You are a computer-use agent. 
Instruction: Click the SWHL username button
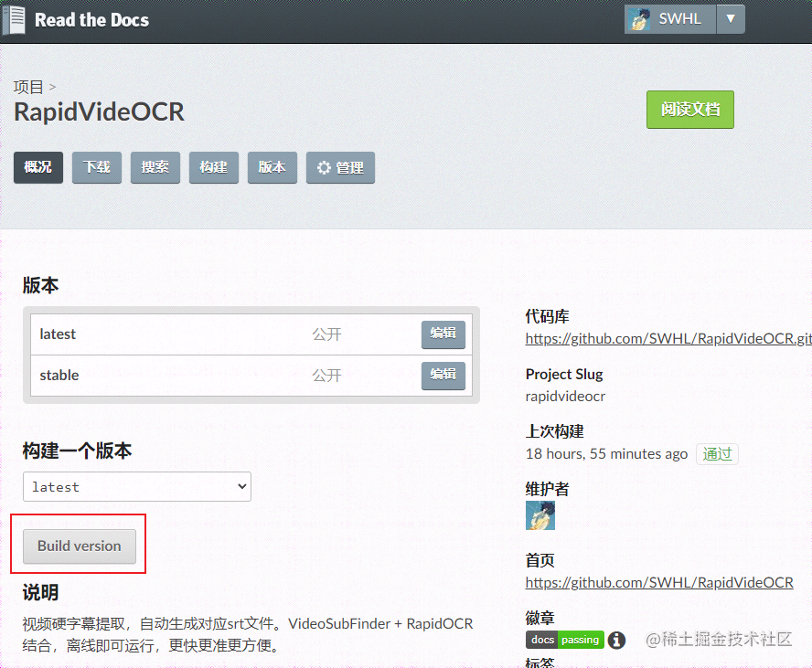670,19
